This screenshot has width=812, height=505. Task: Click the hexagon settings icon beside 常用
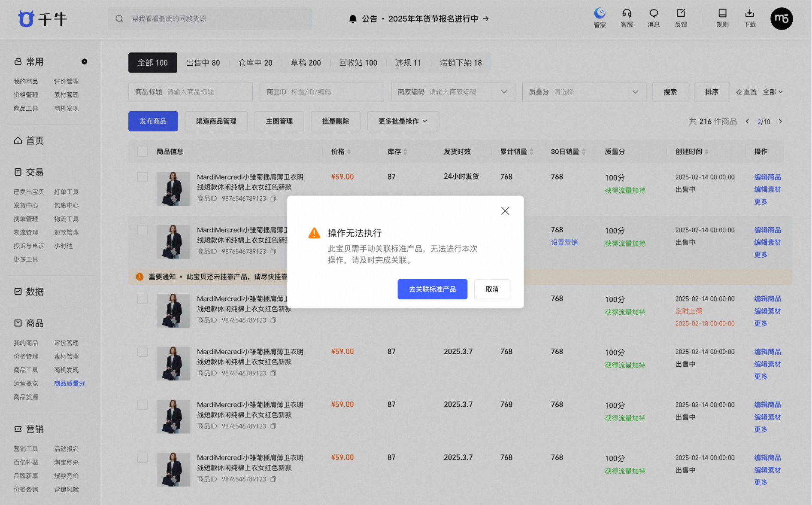[x=85, y=62]
